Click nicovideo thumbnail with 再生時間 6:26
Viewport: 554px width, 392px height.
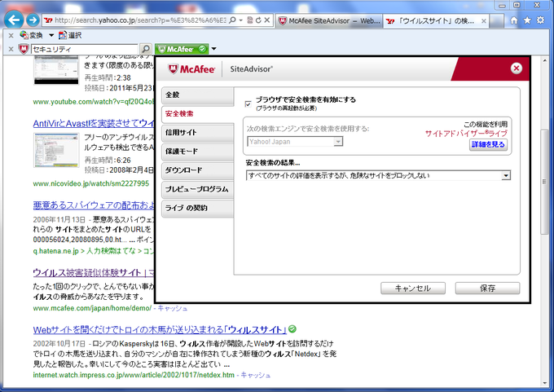[56, 150]
